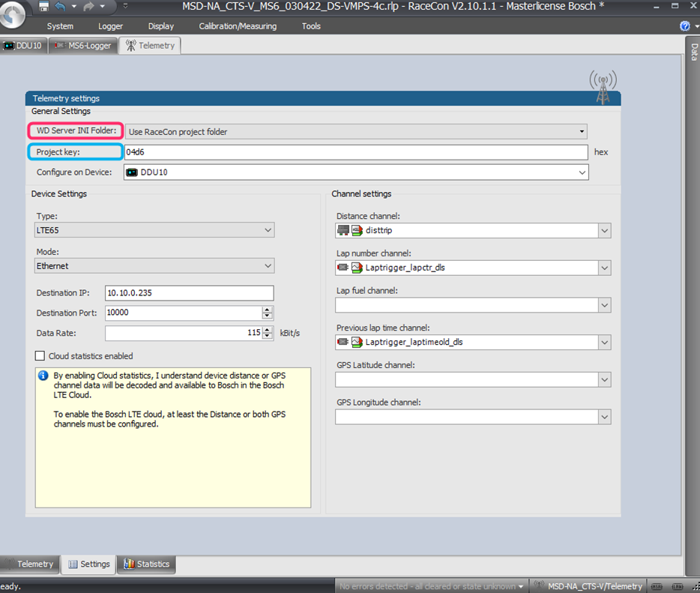700x593 pixels.
Task: Increase Data Rate with up arrow
Action: pyautogui.click(x=267, y=330)
